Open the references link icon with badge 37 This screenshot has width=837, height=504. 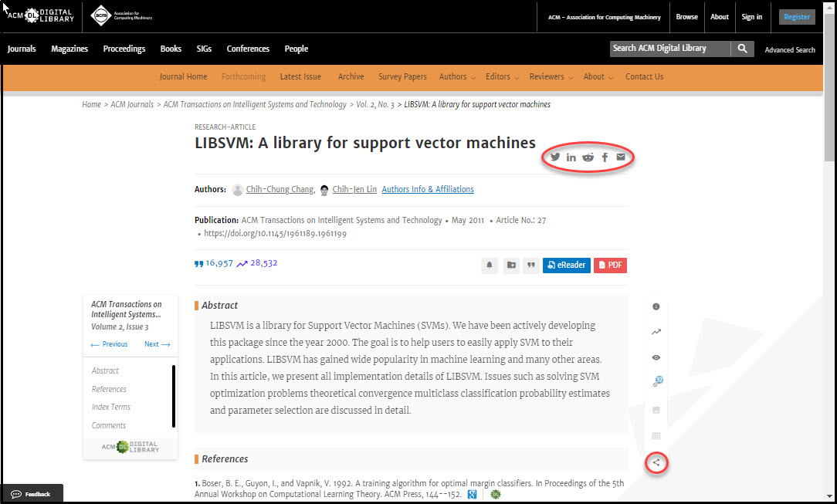pyautogui.click(x=657, y=382)
